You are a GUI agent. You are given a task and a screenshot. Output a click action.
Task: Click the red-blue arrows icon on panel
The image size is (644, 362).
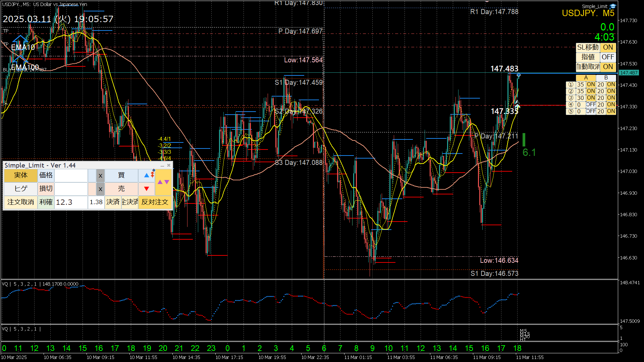point(153,173)
